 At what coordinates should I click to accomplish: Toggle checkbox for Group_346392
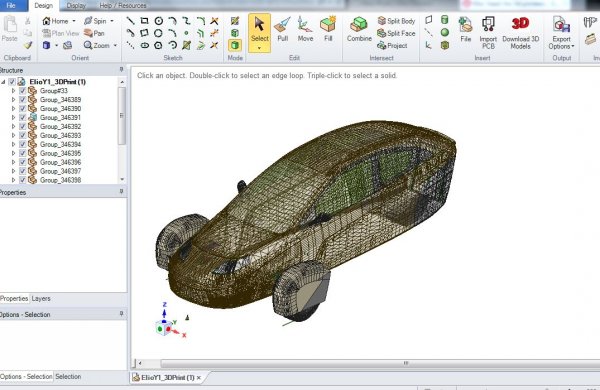coord(23,126)
